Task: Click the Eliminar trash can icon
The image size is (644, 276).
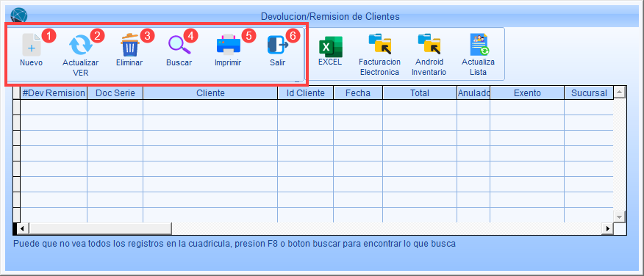Action: 130,45
